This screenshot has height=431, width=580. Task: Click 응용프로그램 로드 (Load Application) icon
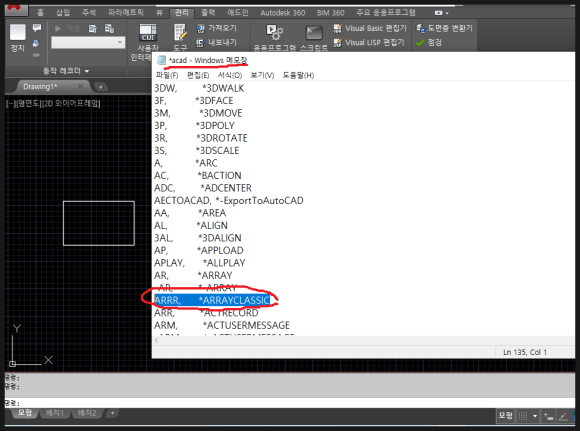tap(274, 33)
